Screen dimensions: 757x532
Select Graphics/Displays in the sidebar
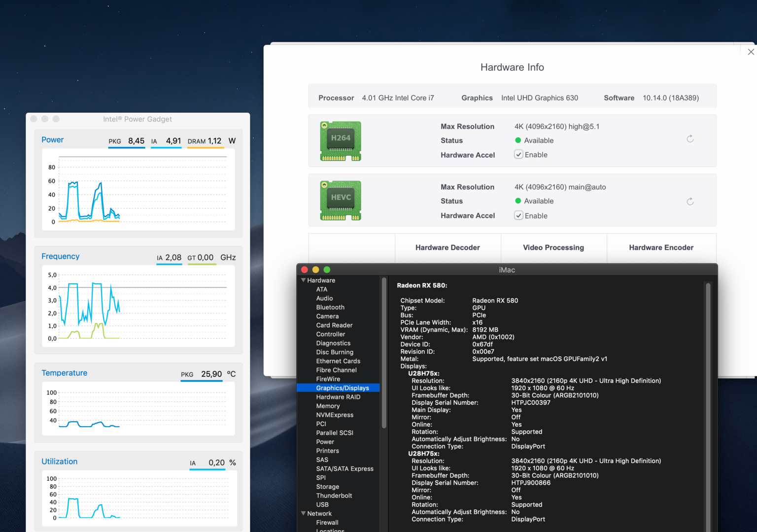point(342,388)
